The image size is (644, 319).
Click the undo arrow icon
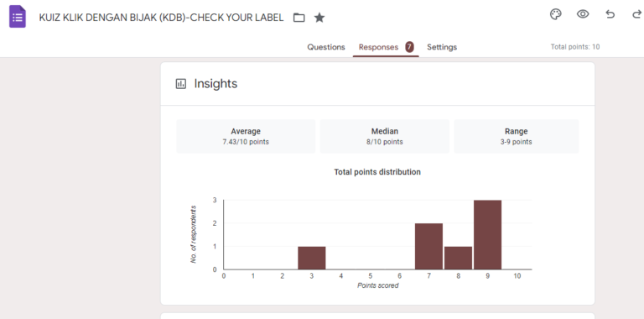point(610,14)
